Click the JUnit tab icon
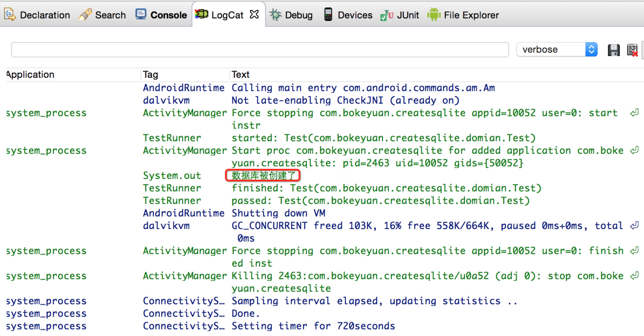 pos(387,15)
